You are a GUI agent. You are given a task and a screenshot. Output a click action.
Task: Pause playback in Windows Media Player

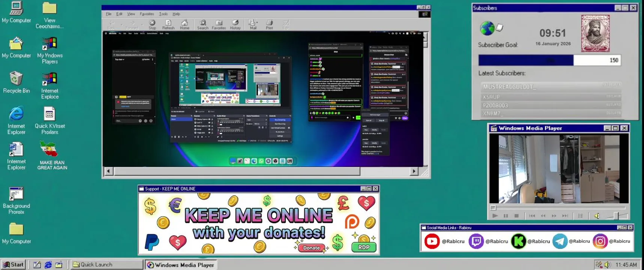click(x=506, y=216)
